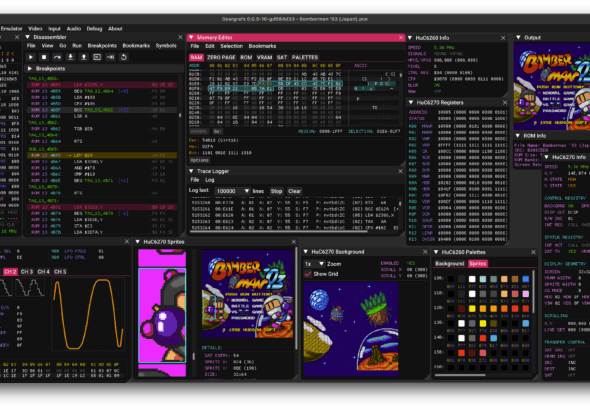
Task: Open Disassembler Breakpoints menu
Action: (x=102, y=46)
